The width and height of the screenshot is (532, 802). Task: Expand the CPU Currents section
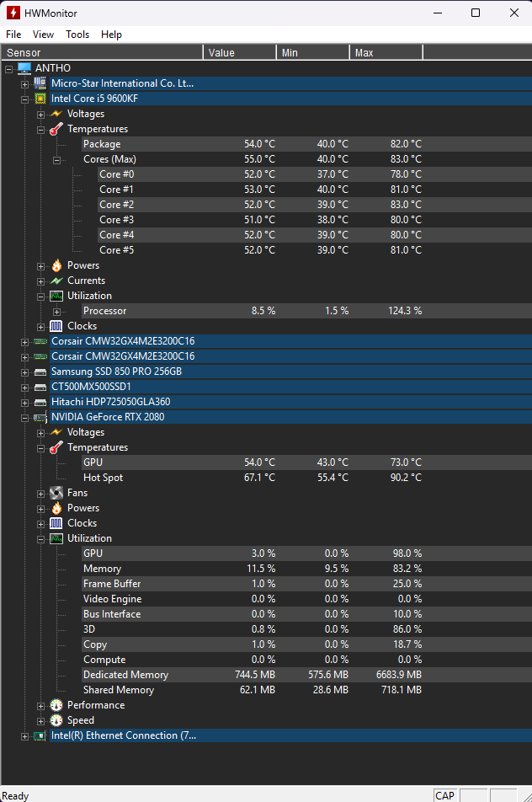[41, 281]
